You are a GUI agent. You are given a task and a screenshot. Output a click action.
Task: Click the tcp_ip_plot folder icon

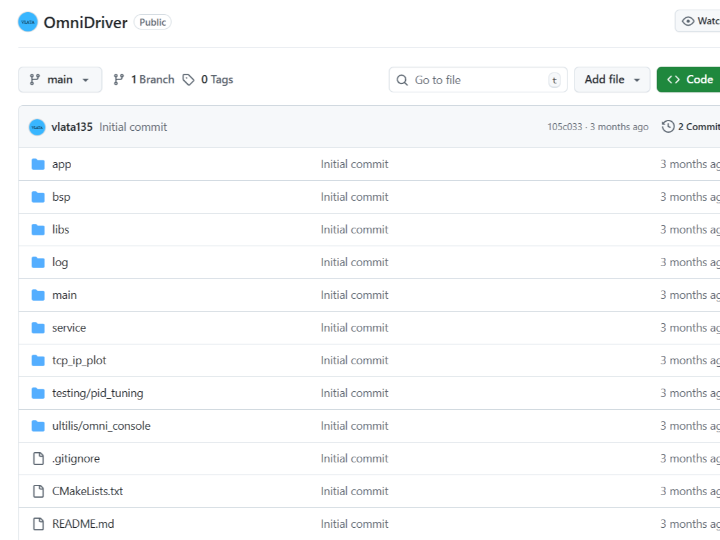point(38,360)
